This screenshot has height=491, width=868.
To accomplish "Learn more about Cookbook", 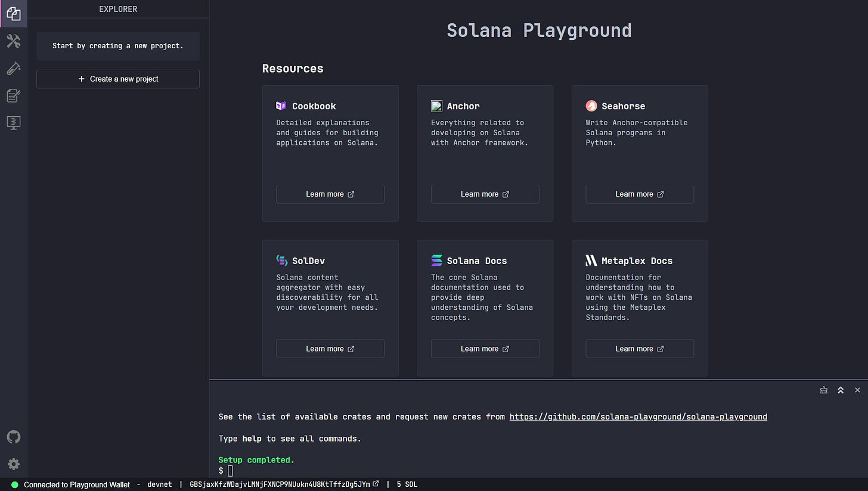I will 330,194.
